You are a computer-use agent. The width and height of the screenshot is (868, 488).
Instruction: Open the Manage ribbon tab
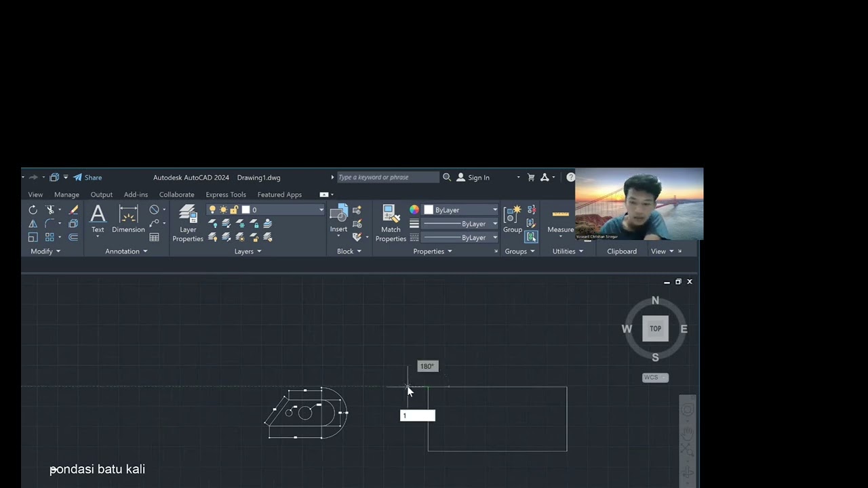(x=66, y=195)
